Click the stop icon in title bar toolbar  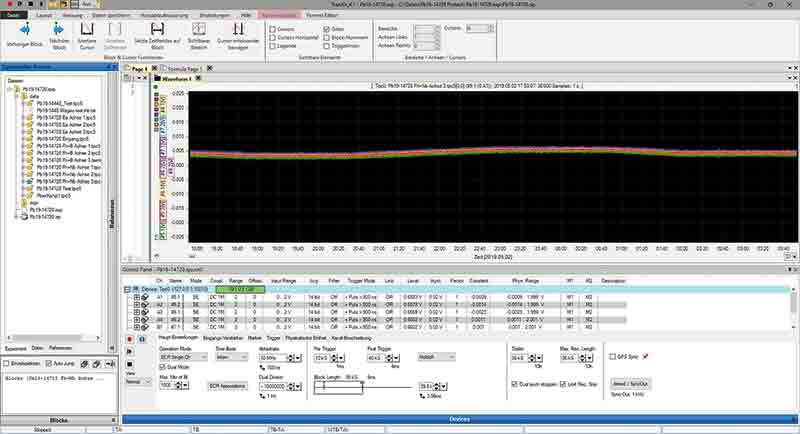click(x=31, y=4)
